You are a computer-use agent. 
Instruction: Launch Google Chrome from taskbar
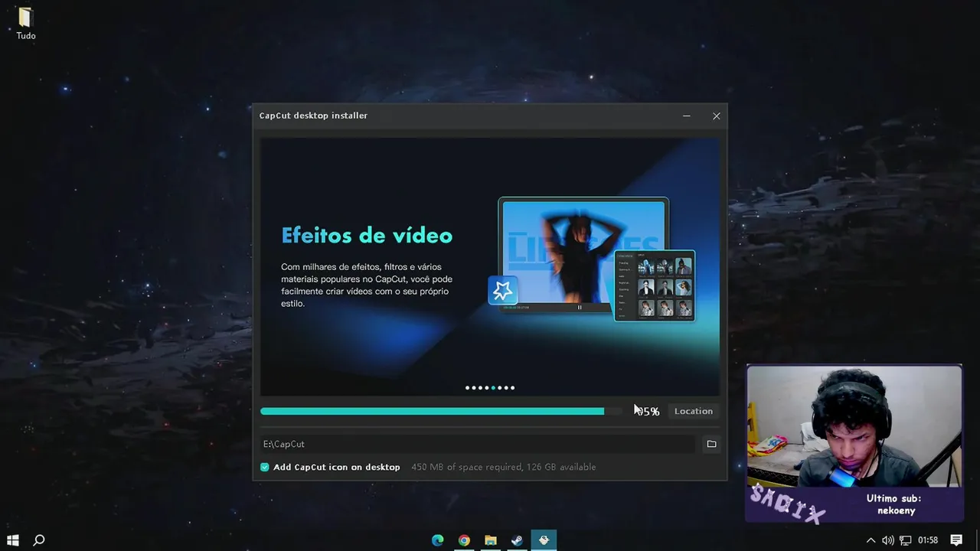coord(464,540)
